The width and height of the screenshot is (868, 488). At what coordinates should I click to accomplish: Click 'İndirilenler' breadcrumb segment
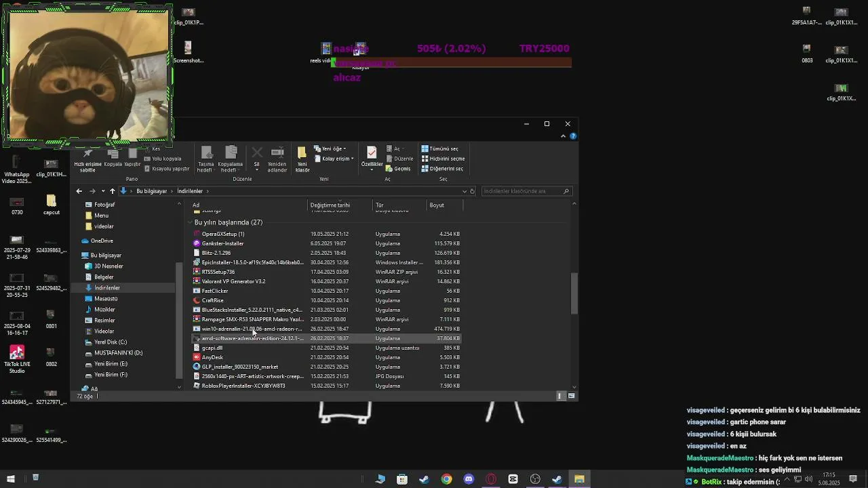click(x=190, y=191)
